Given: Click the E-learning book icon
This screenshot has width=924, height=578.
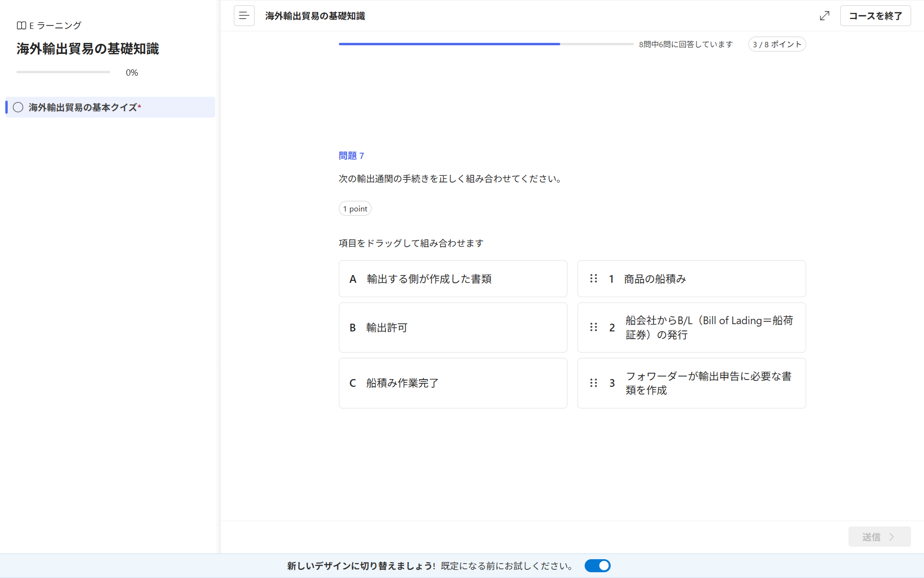Looking at the screenshot, I should [x=21, y=26].
